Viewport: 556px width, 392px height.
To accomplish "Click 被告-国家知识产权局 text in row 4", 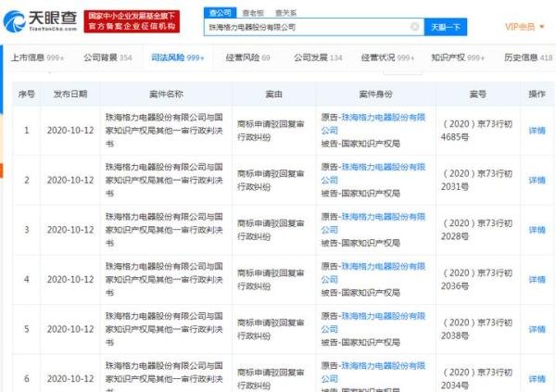I will coord(360,293).
